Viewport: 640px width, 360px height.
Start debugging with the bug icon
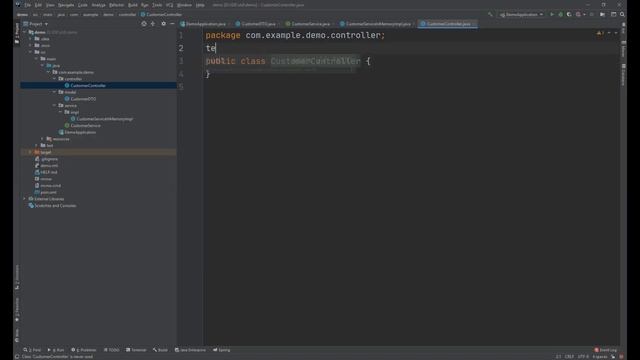(x=560, y=14)
